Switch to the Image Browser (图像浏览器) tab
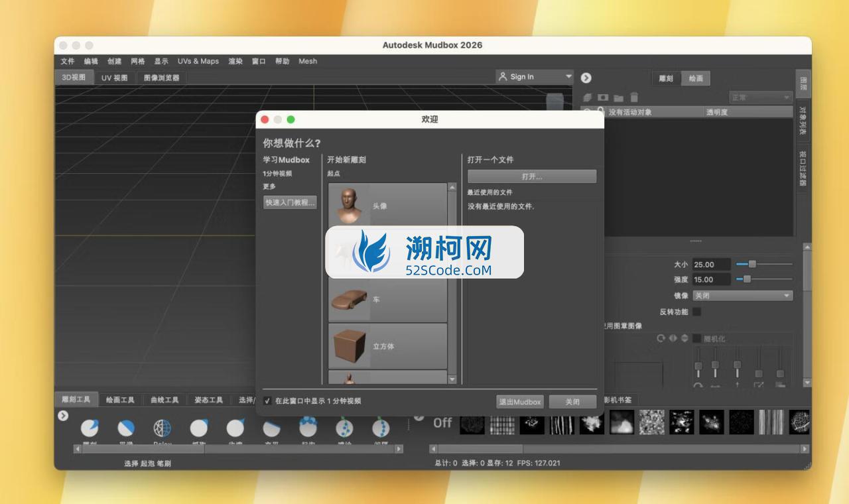The height and width of the screenshot is (504, 849). (x=162, y=78)
